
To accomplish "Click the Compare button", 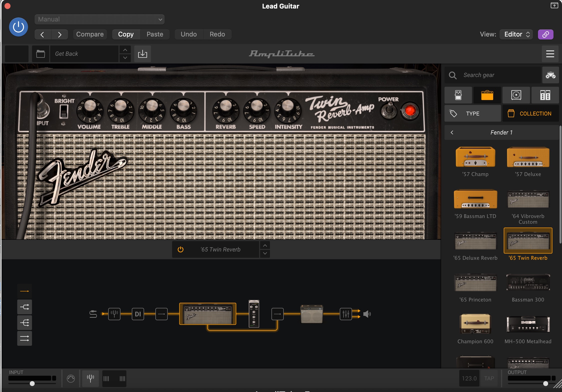I will [90, 34].
